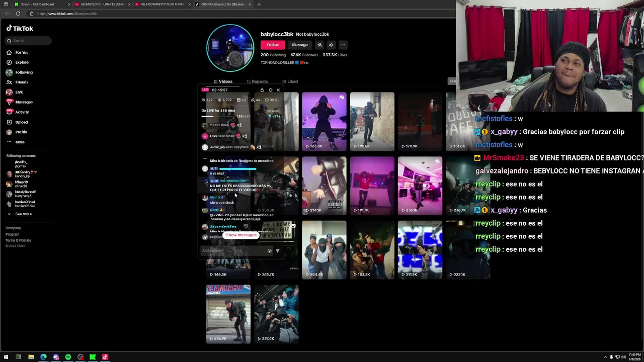
Task: Close the LIVE overlay panel
Action: coord(278,90)
